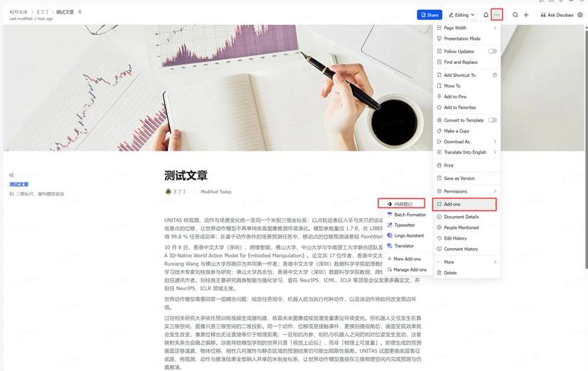Screen dimensions: 588x371
Task: Click the help icon beside Add Shortcut To
Action: (495, 75)
